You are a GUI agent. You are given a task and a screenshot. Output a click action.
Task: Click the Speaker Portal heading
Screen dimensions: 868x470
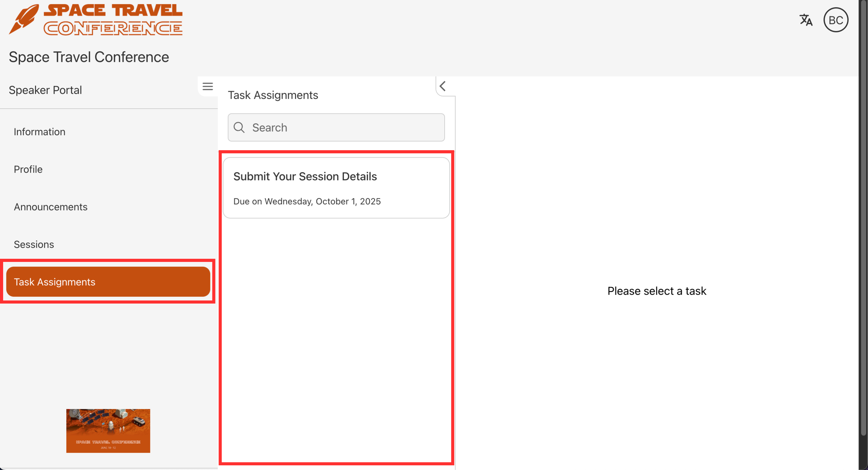point(45,90)
